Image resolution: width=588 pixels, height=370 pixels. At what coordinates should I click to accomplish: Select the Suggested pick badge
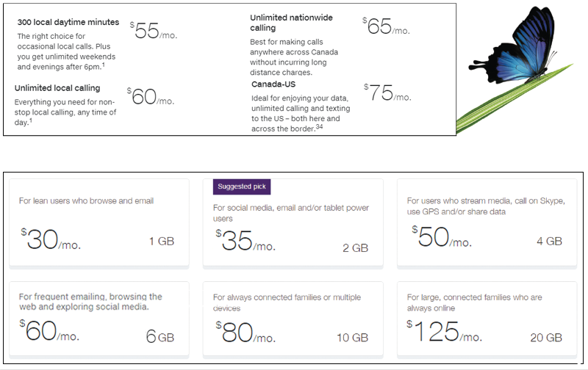(x=242, y=186)
